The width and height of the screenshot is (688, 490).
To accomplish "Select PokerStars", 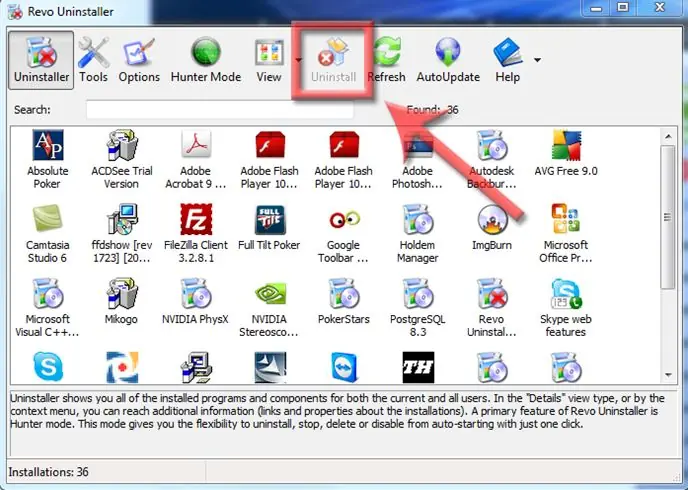I will tap(344, 301).
